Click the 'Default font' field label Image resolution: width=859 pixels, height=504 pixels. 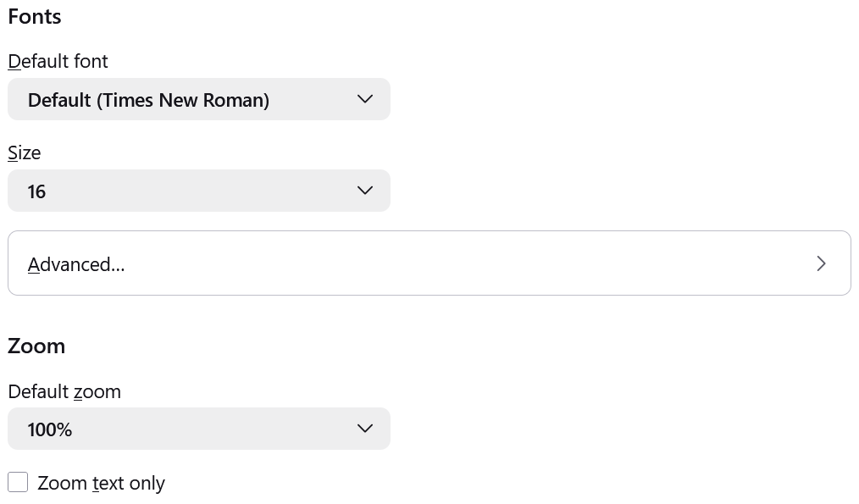point(58,61)
